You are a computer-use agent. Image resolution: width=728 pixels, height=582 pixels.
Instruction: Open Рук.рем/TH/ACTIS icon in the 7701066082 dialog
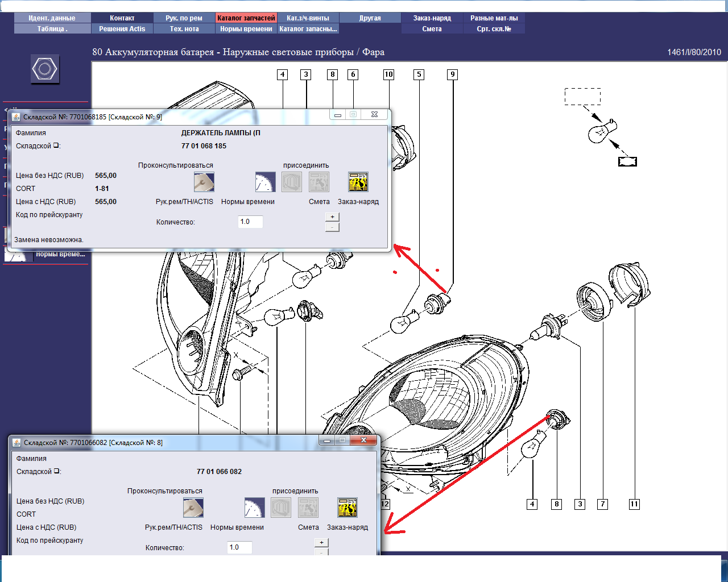point(193,508)
